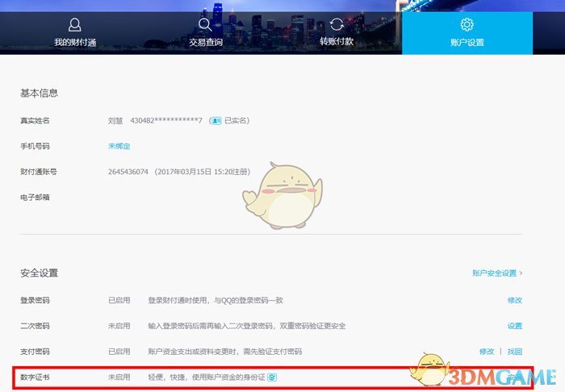
Task: Click 未启用 status in 数字证书 row
Action: (119, 377)
